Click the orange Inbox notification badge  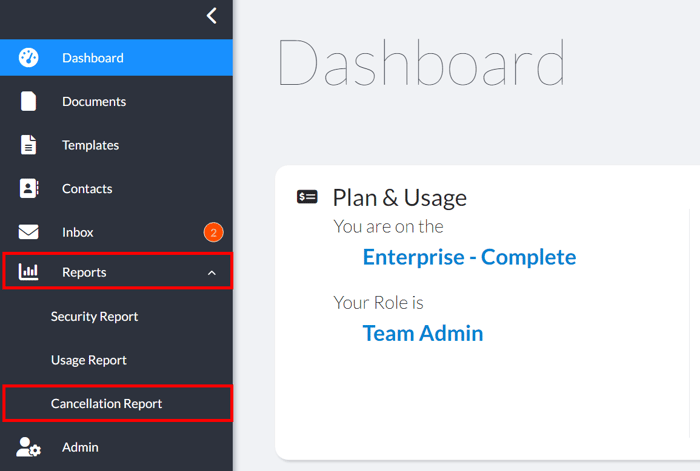click(x=213, y=232)
